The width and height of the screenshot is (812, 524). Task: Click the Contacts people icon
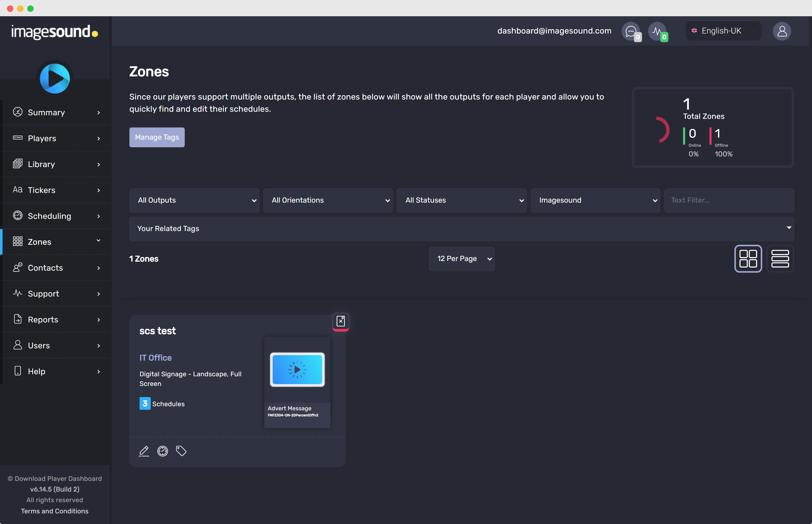point(18,267)
